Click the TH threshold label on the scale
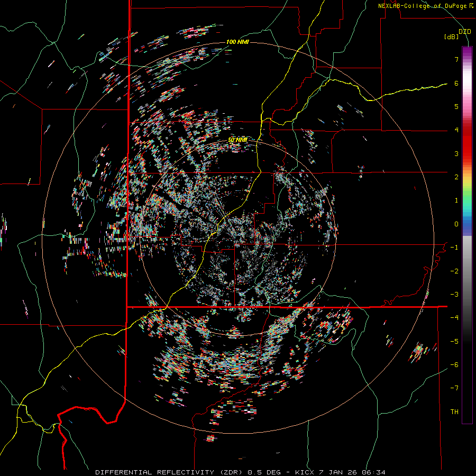This screenshot has width=476, height=476. click(454, 412)
